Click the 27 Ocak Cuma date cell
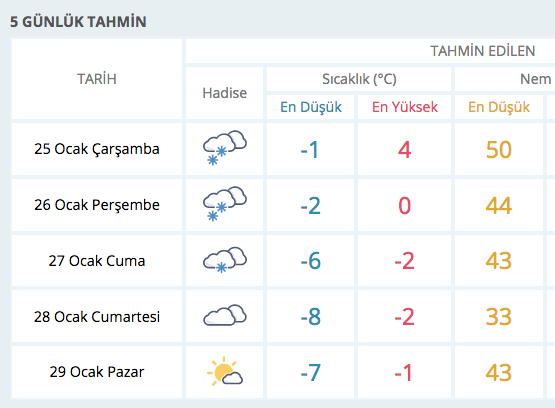 (97, 261)
